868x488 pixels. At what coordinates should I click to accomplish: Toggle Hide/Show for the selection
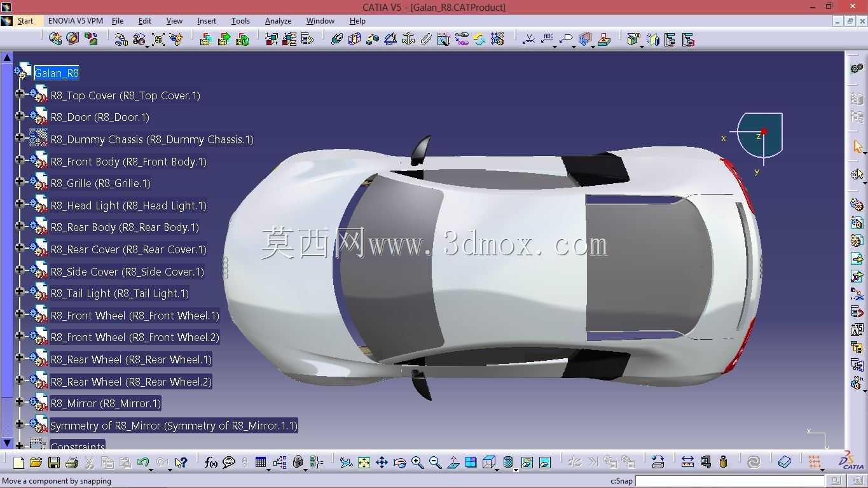click(527, 463)
